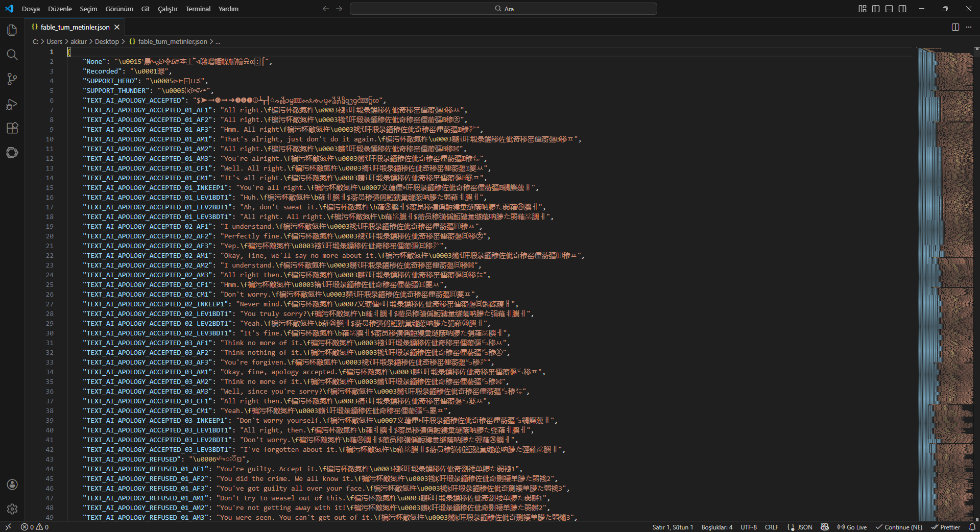The image size is (980, 532).
Task: Open the Search view in activity bar
Action: (x=12, y=55)
